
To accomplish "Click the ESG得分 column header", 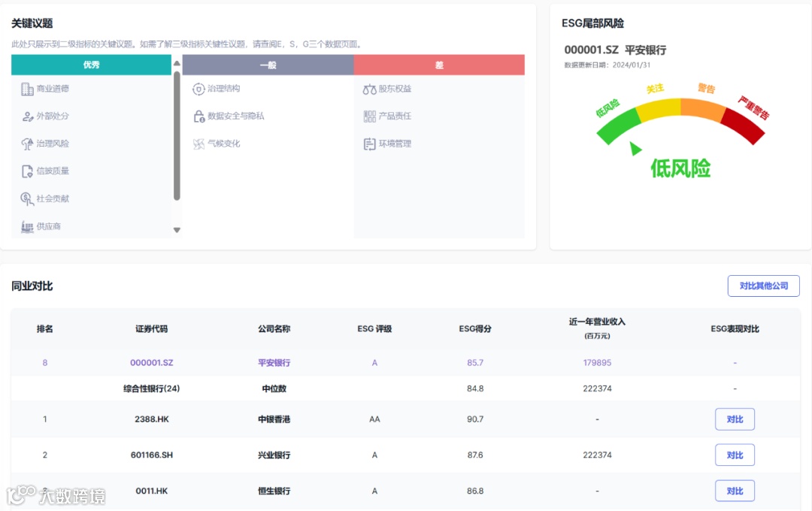I will coord(475,328).
